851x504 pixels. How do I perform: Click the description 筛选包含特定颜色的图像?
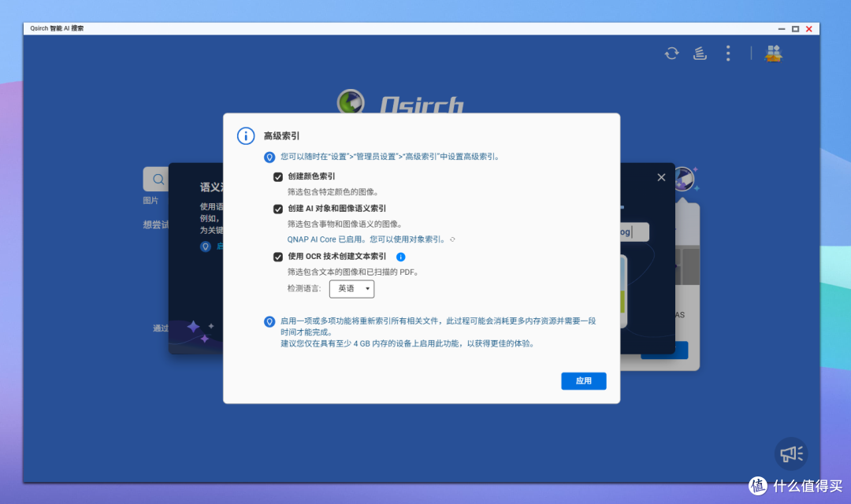click(x=333, y=192)
